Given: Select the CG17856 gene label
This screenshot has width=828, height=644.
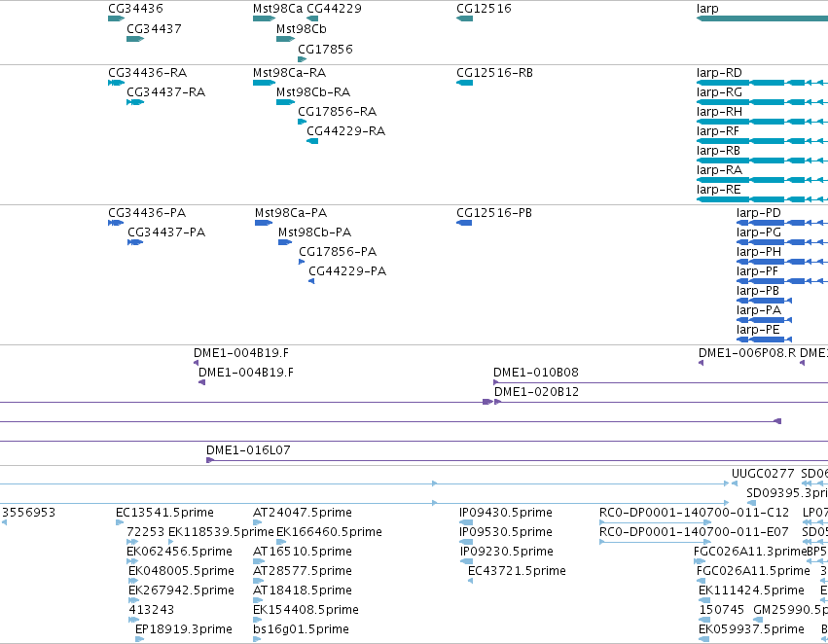Looking at the screenshot, I should tap(325, 50).
